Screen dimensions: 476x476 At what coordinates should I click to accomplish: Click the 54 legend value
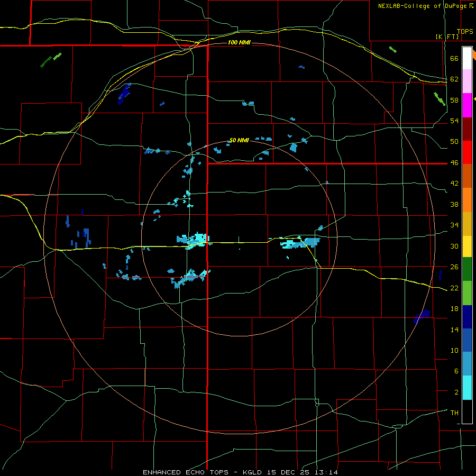pyautogui.click(x=454, y=121)
